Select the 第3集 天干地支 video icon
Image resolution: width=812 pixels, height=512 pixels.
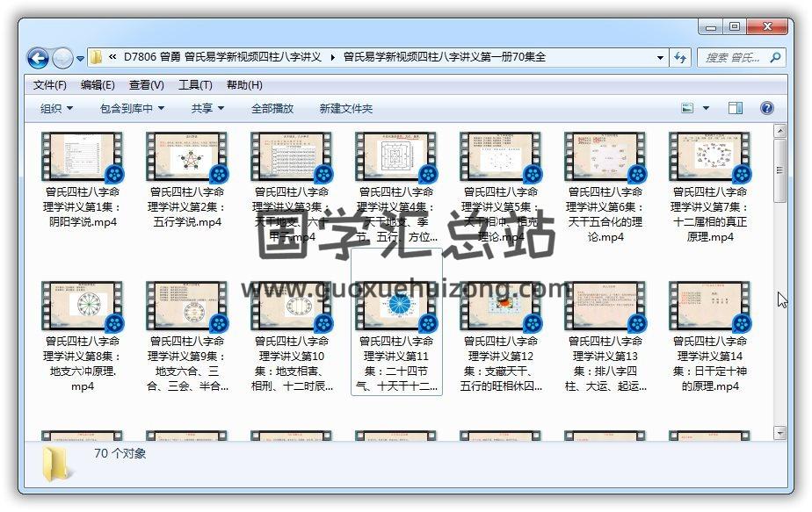[x=292, y=157]
